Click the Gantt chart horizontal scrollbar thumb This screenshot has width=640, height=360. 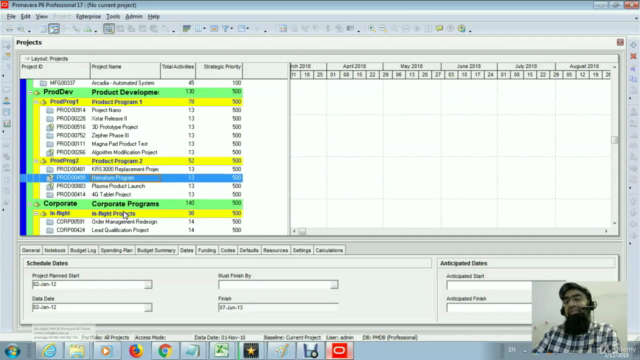click(x=302, y=231)
